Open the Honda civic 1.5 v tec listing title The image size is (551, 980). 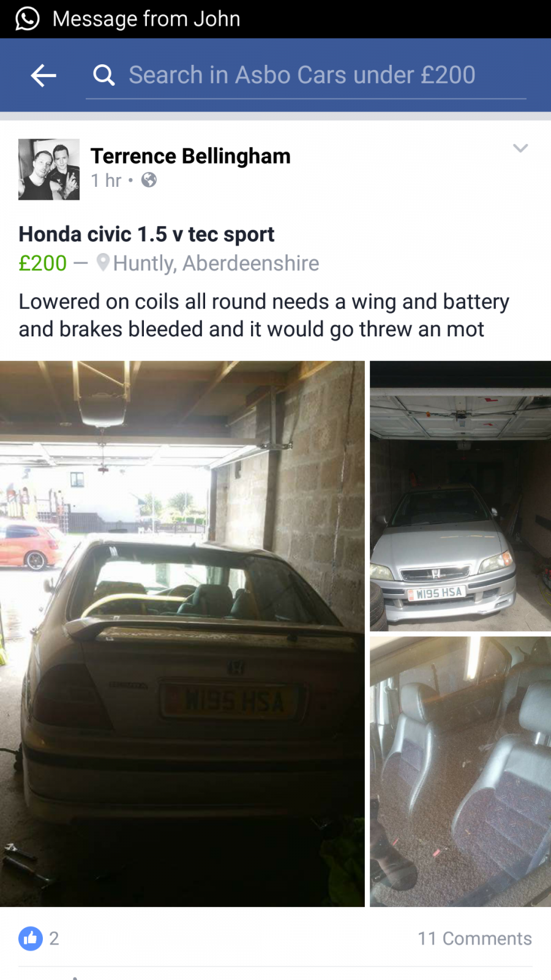(146, 234)
